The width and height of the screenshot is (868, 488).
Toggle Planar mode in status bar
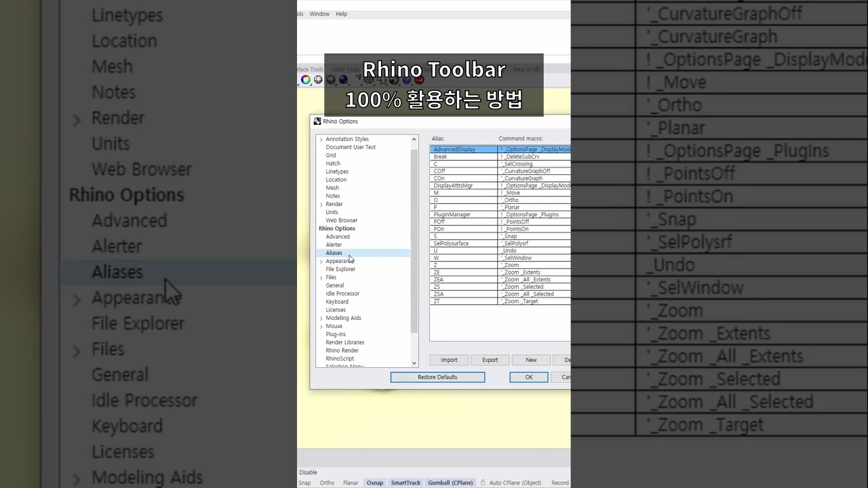point(351,483)
